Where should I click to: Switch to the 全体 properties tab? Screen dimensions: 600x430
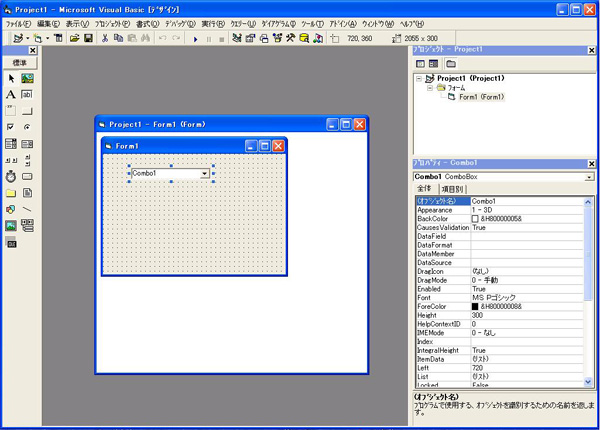424,188
